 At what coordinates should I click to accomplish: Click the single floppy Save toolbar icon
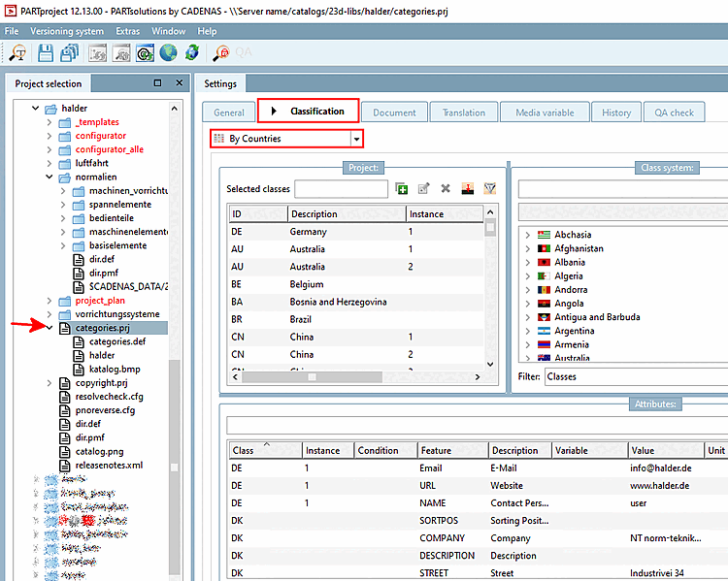coord(45,53)
